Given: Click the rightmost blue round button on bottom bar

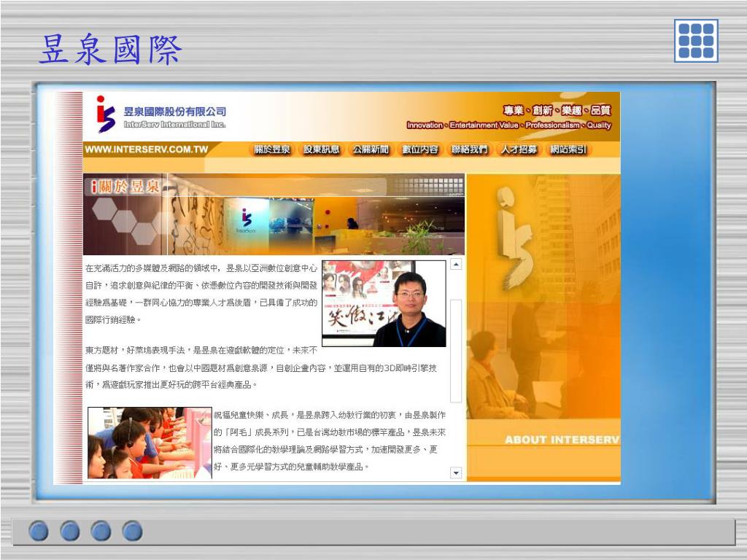Looking at the screenshot, I should pyautogui.click(x=132, y=531).
